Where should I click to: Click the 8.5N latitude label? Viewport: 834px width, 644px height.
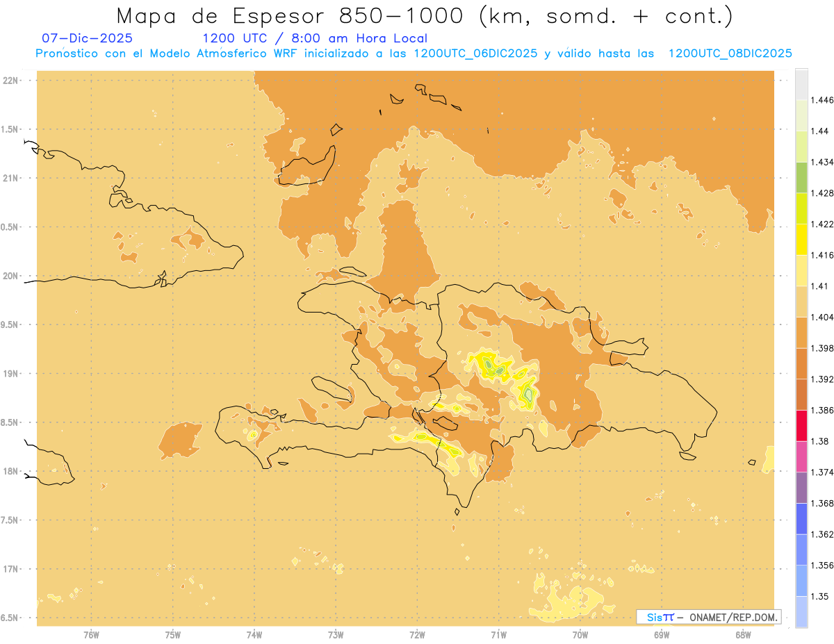pos(10,422)
